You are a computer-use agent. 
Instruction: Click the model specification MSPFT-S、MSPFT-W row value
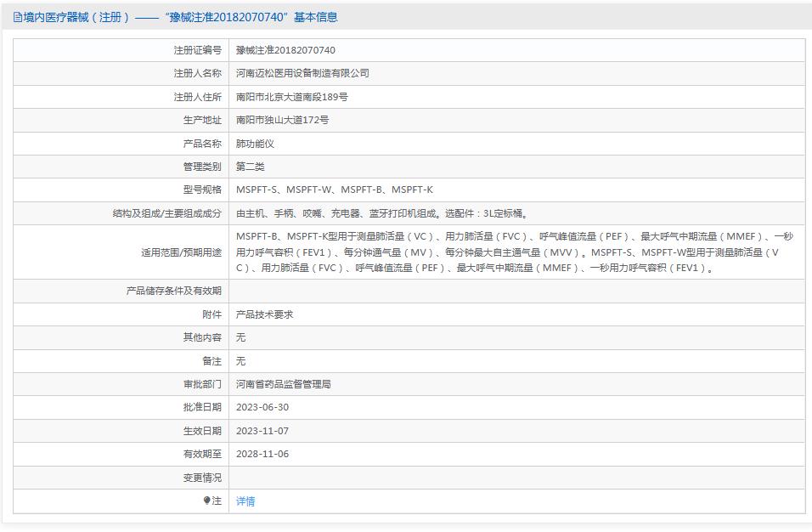(x=334, y=190)
